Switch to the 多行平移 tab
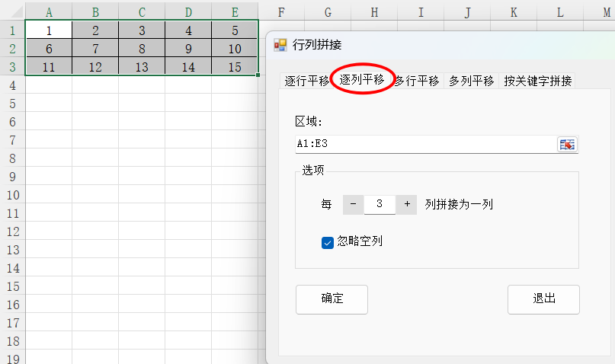This screenshot has height=364, width=615. click(x=417, y=81)
